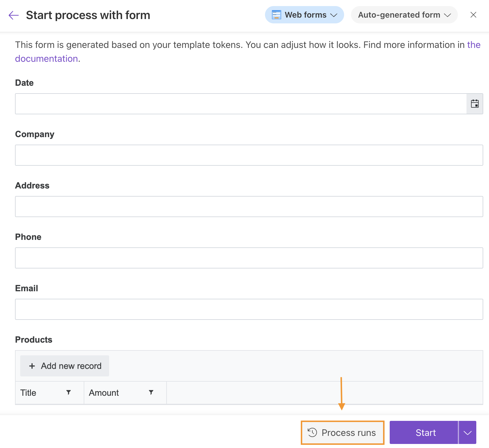
Task: Click the Process runs history icon
Action: pos(312,432)
